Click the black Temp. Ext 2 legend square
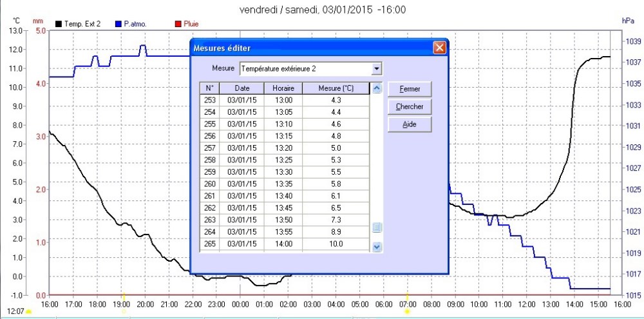The image size is (644, 319). click(x=59, y=24)
